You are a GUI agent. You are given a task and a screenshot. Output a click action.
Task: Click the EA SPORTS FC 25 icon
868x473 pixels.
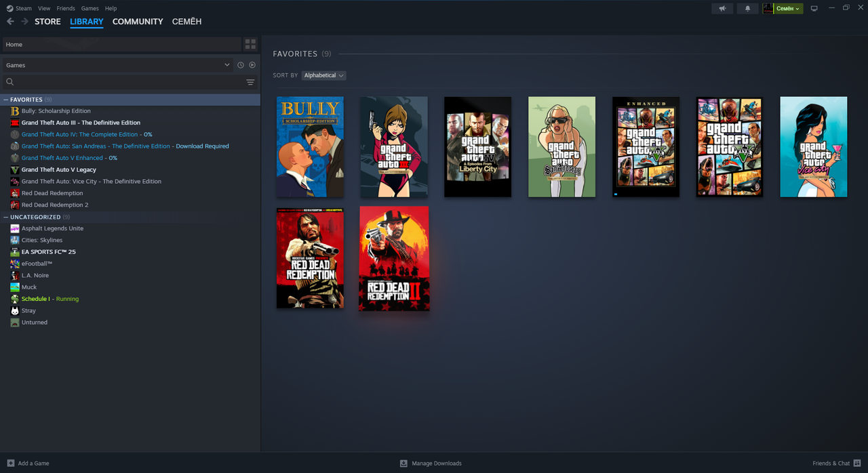pos(15,252)
